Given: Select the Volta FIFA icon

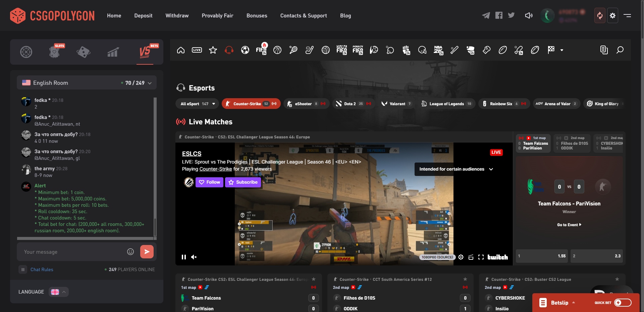Looking at the screenshot, I should [x=342, y=50].
